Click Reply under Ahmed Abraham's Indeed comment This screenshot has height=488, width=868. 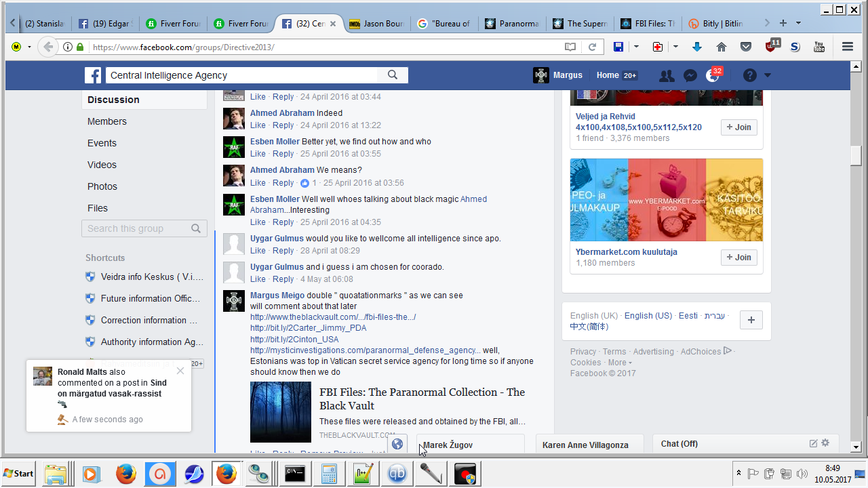point(283,125)
